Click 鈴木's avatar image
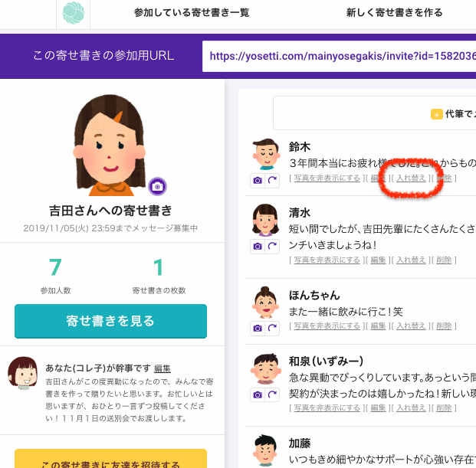476x468 pixels. coord(266,154)
